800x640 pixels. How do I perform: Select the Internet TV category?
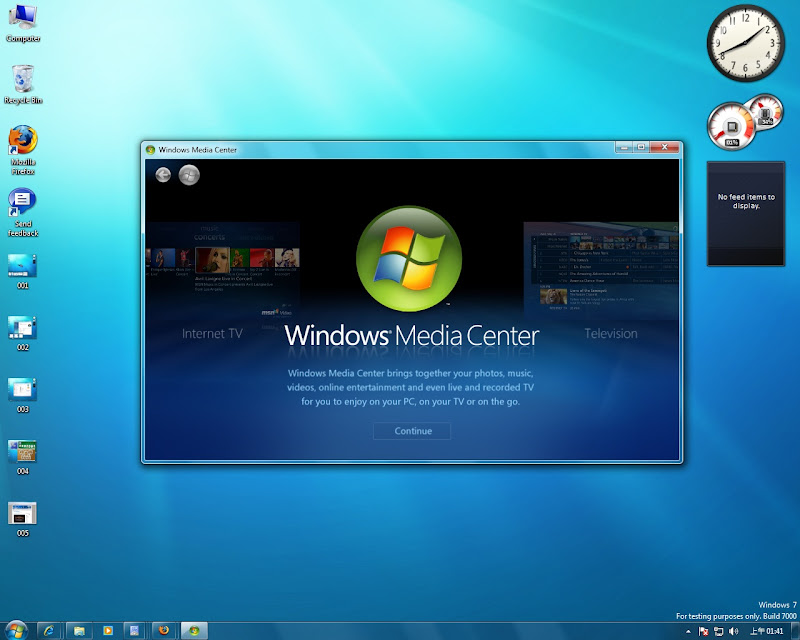coord(212,333)
